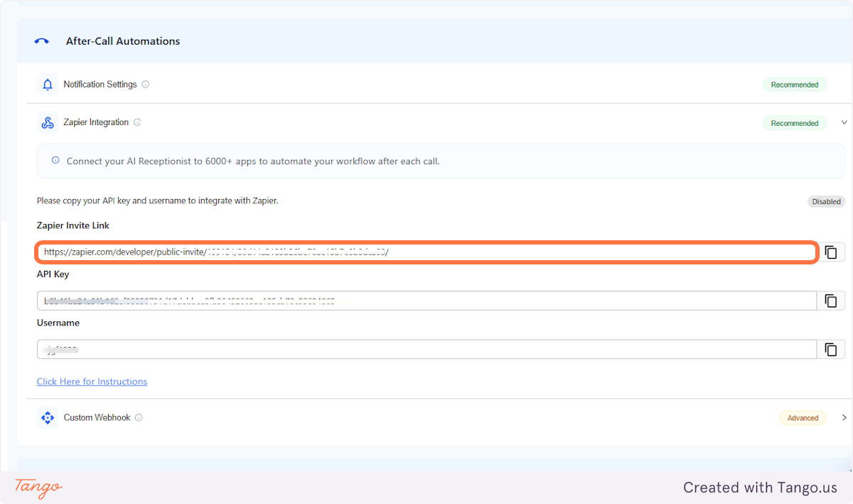Click the After-Call Automations heading
The image size is (853, 504).
pos(123,41)
